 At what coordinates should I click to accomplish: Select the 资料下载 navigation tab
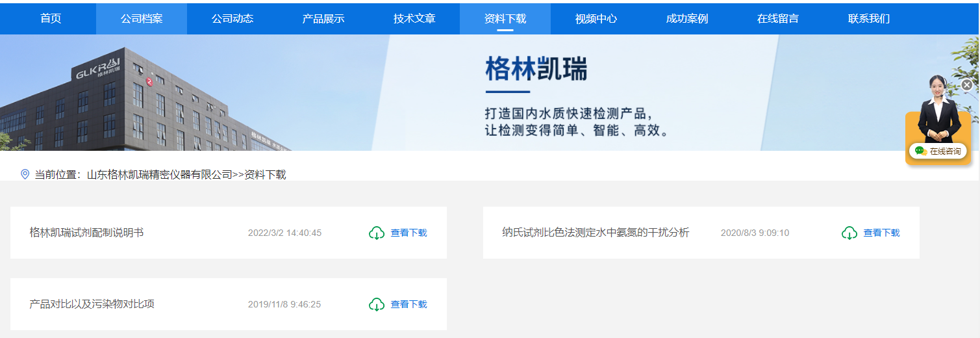click(x=505, y=19)
